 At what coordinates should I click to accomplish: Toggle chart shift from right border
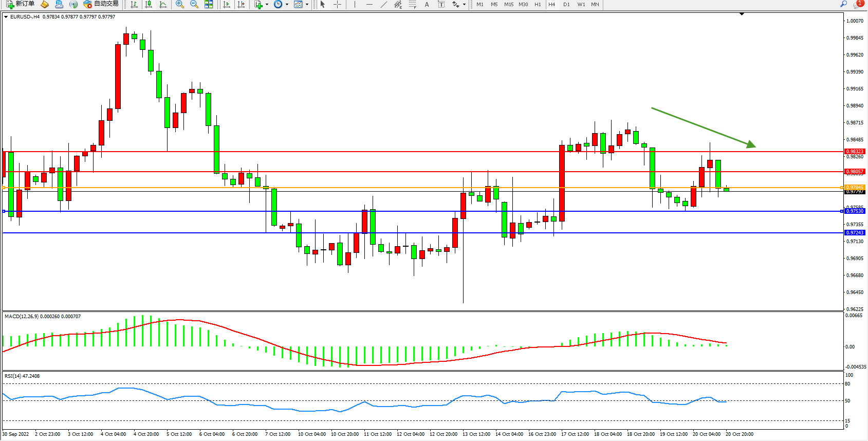pos(241,4)
